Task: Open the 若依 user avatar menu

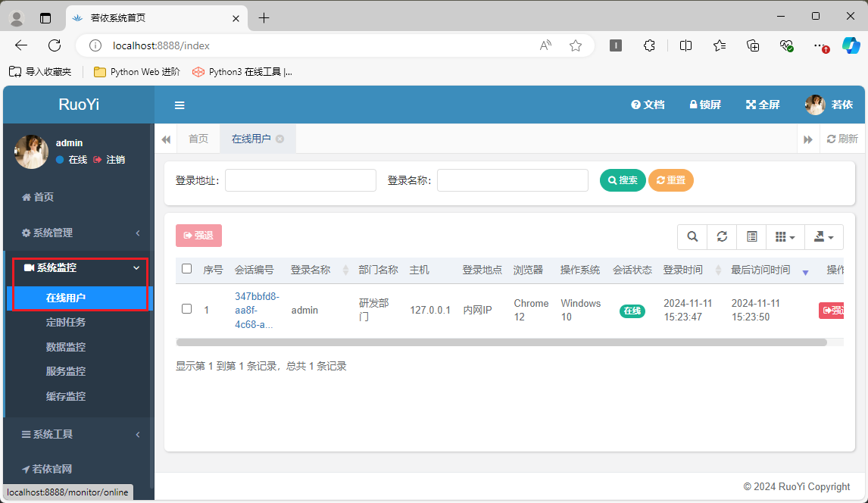Action: coord(829,105)
